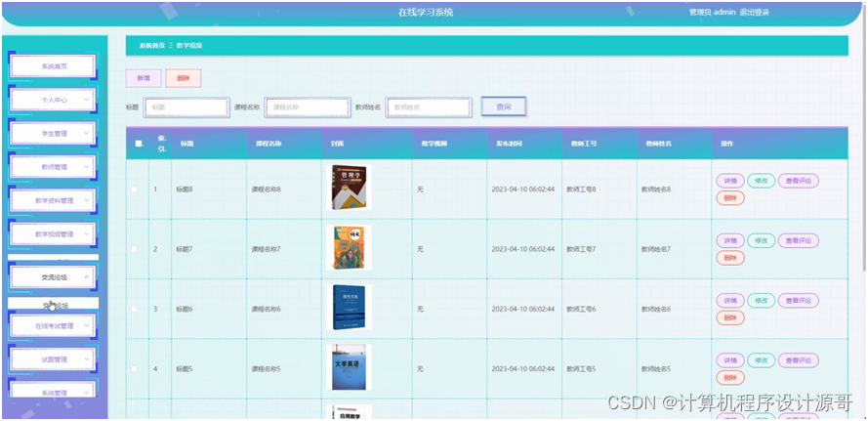Open the 管理学 book cover thumbnail

click(349, 188)
